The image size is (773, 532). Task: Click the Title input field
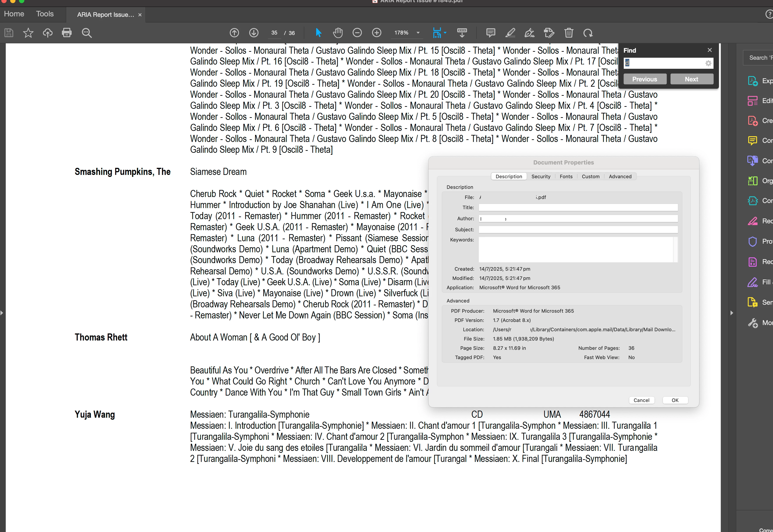point(578,207)
